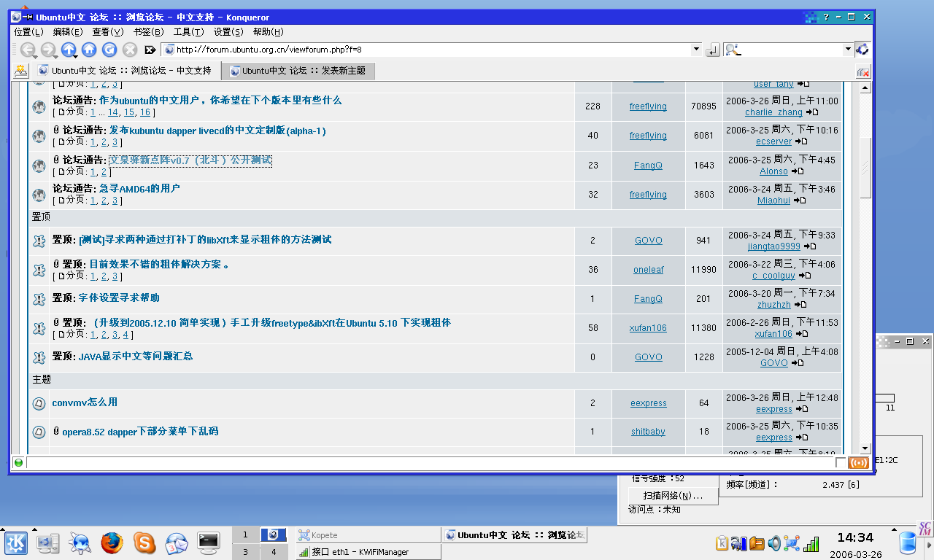This screenshot has height=560, width=934.
Task: Open Kontact mail/calendar panel icon
Action: [x=177, y=543]
